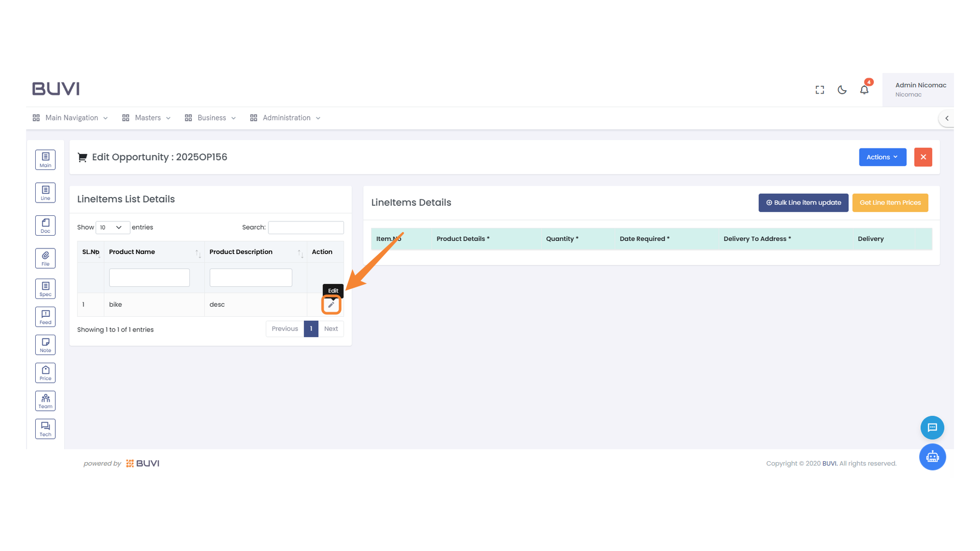Image resolution: width=980 pixels, height=551 pixels.
Task: Click Get Line Item Prices button
Action: [890, 203]
